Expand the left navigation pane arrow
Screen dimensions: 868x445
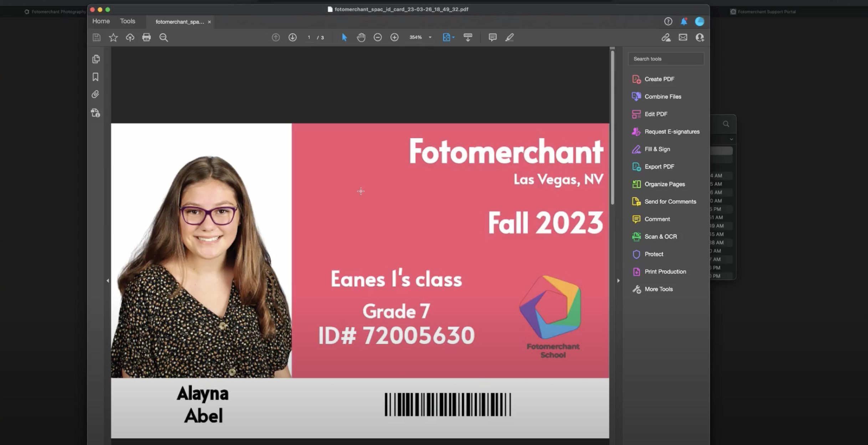pos(108,281)
